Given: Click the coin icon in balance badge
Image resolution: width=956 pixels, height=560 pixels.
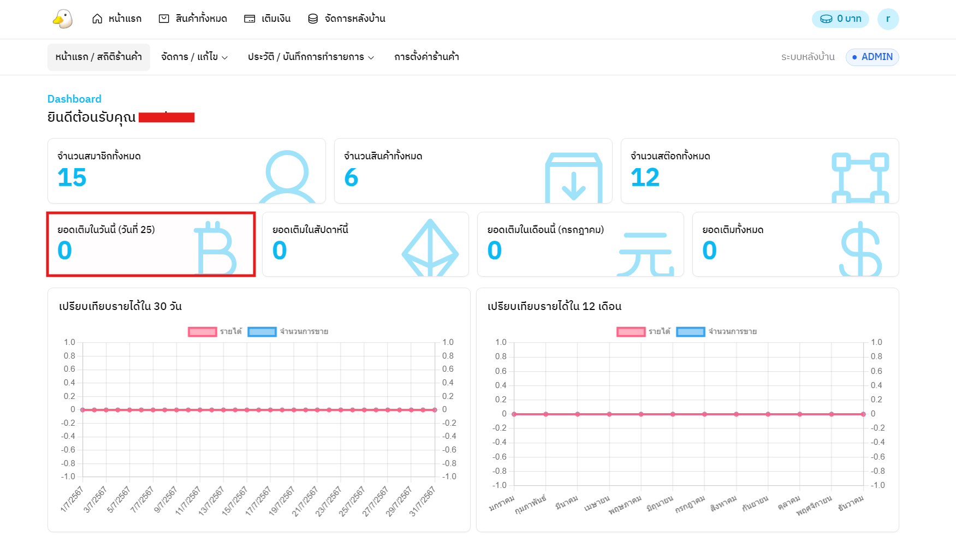Looking at the screenshot, I should (x=826, y=19).
